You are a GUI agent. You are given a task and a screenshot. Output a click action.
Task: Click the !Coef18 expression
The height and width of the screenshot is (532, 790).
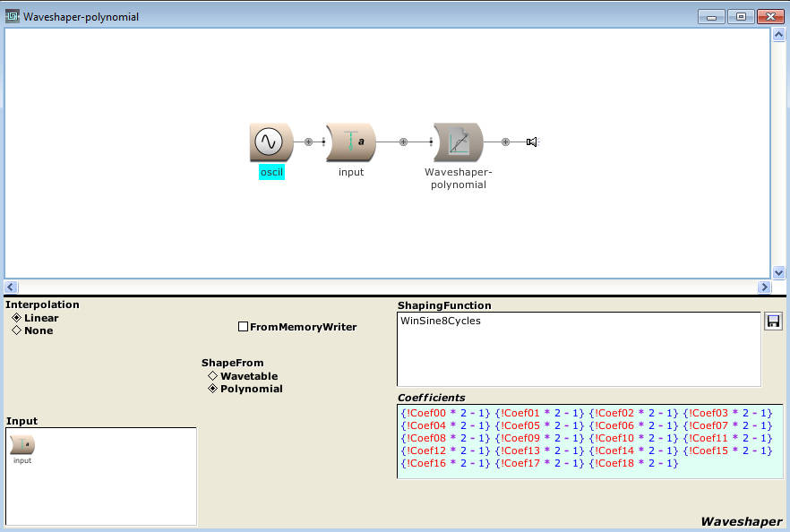pos(633,463)
